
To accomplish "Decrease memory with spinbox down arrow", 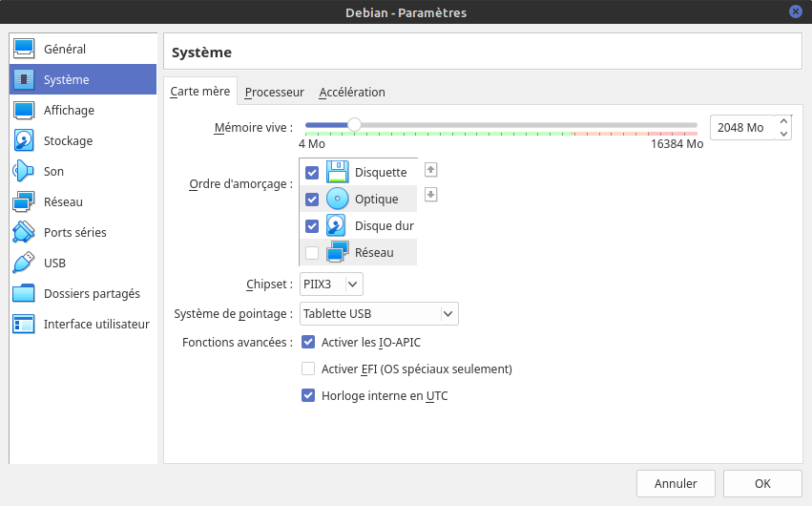I will pyautogui.click(x=783, y=134).
